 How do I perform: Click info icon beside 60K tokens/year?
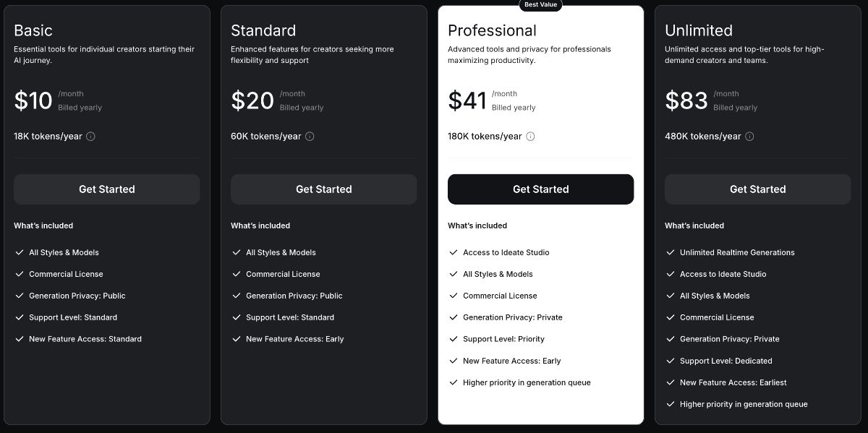(310, 137)
